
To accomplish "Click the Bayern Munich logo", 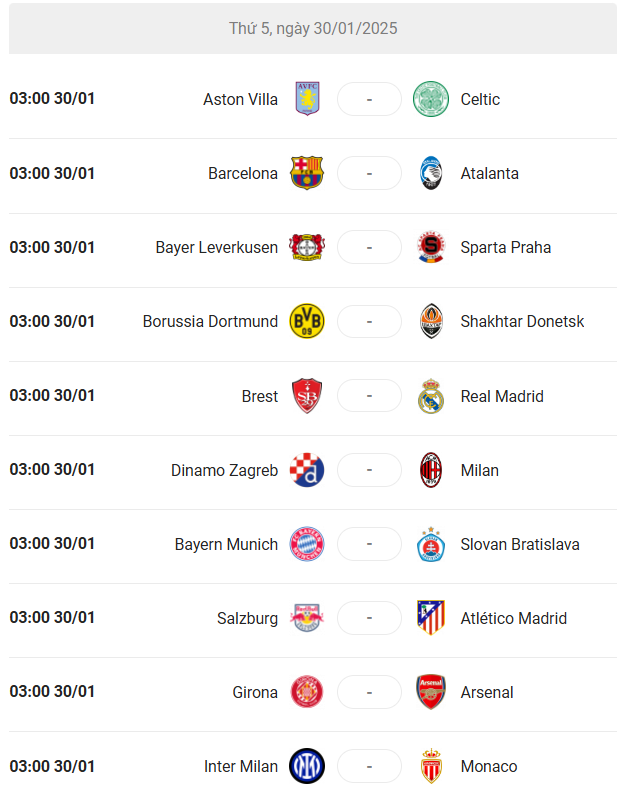I will 307,544.
